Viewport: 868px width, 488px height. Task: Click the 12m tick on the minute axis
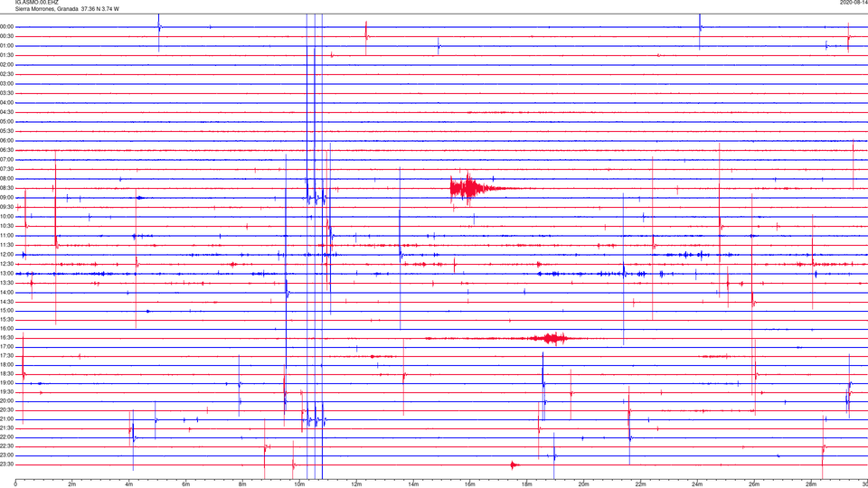pyautogui.click(x=356, y=484)
